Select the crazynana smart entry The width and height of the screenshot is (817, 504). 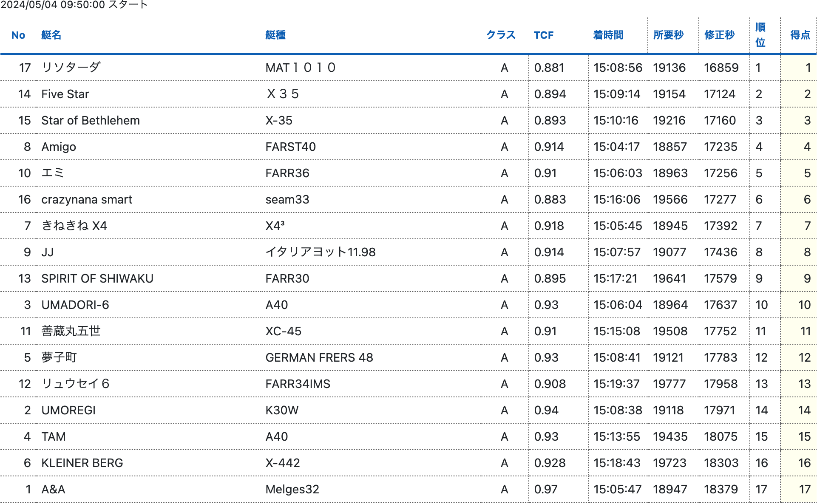pyautogui.click(x=87, y=199)
